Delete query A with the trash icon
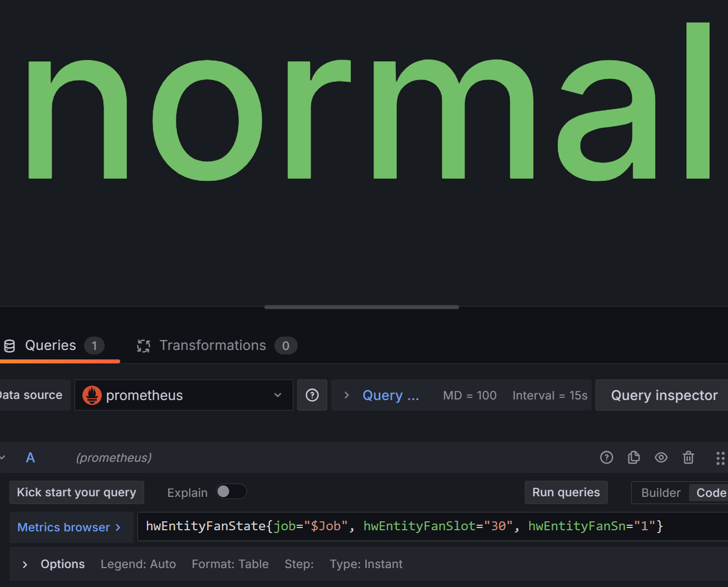This screenshot has width=728, height=587. 688,457
